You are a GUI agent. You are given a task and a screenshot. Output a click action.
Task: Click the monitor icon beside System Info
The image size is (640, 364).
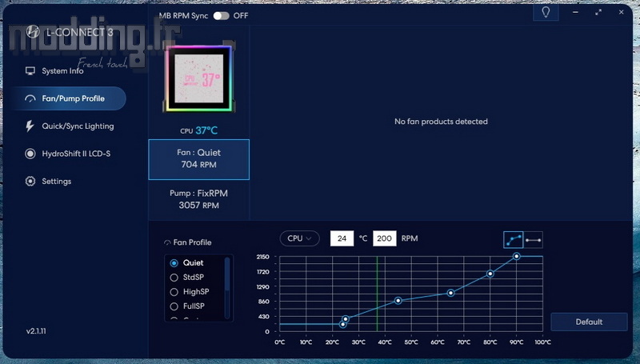tap(30, 71)
